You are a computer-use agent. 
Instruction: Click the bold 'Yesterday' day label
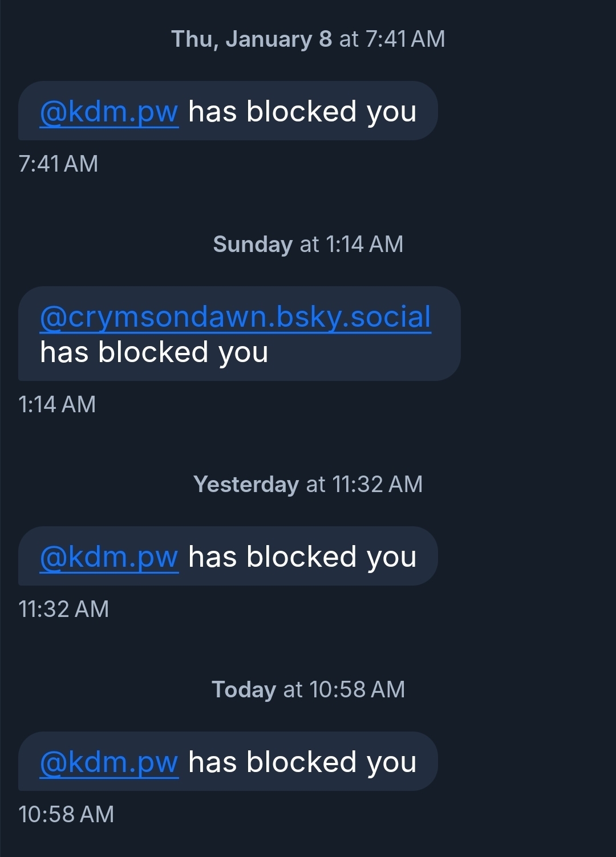[x=246, y=484]
